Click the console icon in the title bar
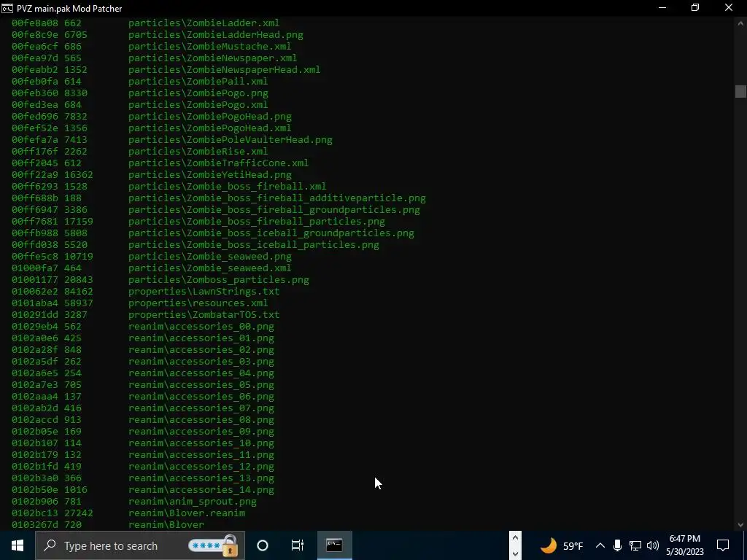The width and height of the screenshot is (747, 560). click(7, 8)
